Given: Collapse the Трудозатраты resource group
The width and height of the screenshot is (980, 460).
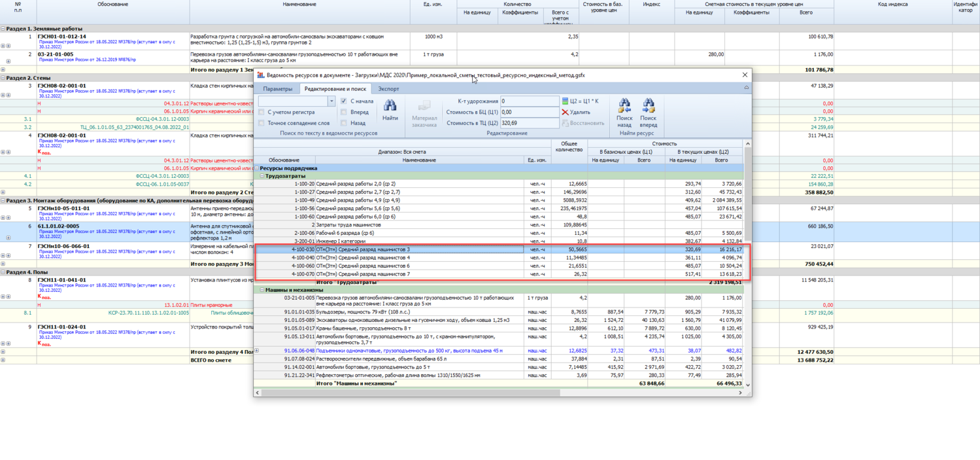Looking at the screenshot, I should pyautogui.click(x=262, y=177).
